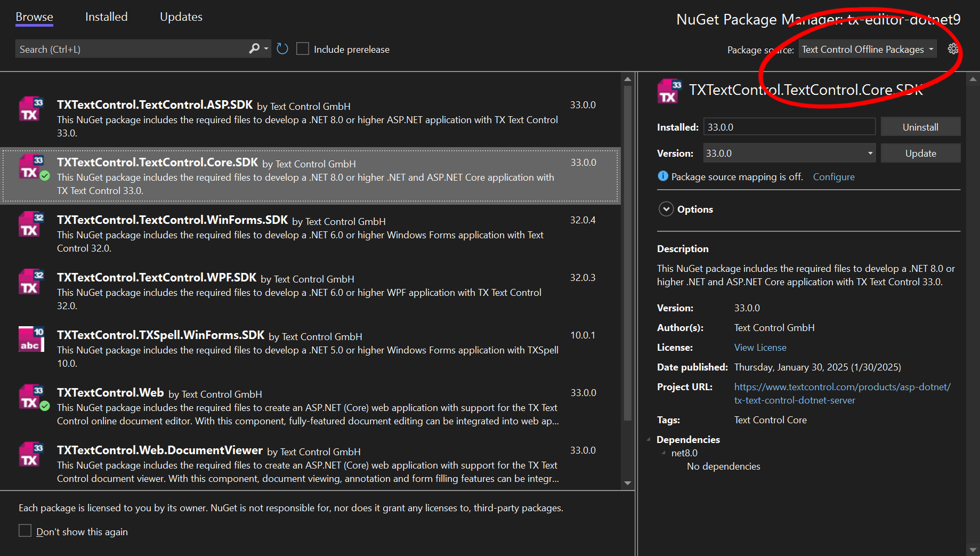
Task: Click the TXTextControl.TextControl.ASP.SDK package icon
Action: click(31, 109)
